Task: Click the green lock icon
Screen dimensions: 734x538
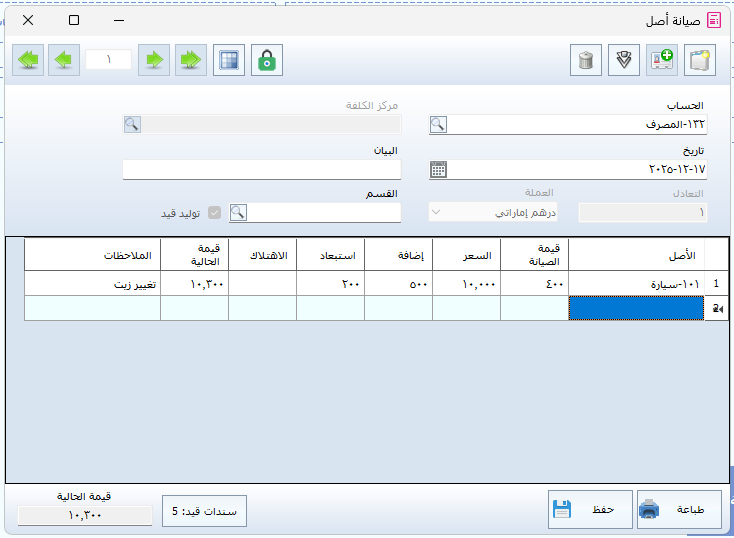Action: point(267,60)
